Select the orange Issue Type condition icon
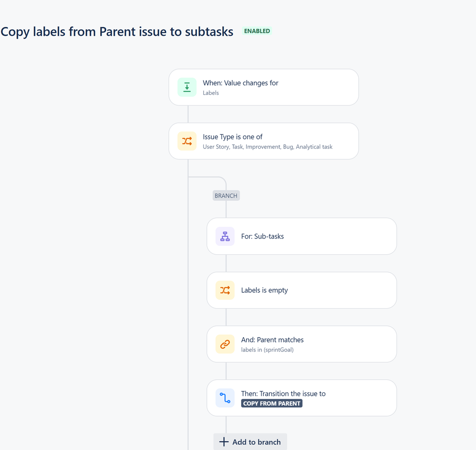This screenshot has height=450, width=476. click(x=187, y=141)
